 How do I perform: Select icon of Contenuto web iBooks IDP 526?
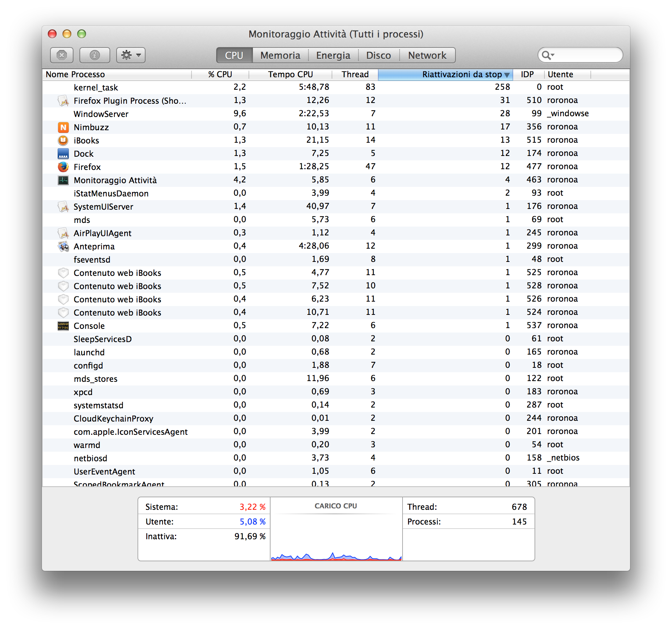[63, 299]
